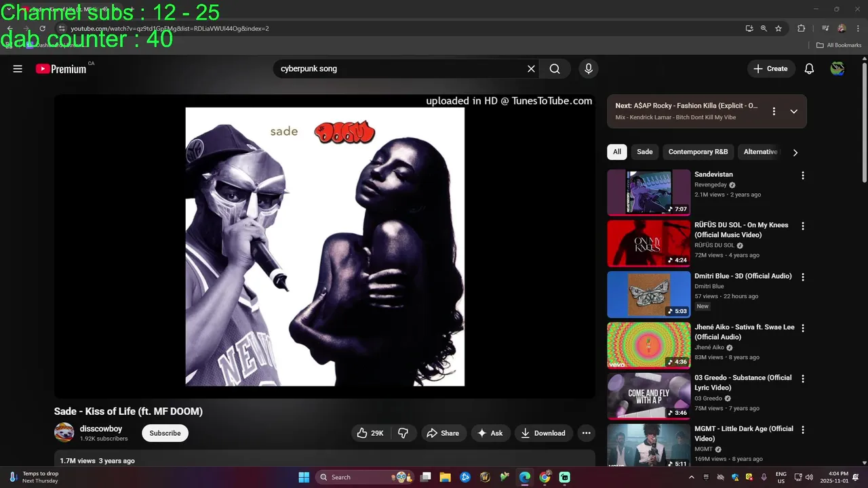Open the weather widget Temps to drop
Image resolution: width=868 pixels, height=488 pixels.
(x=34, y=477)
